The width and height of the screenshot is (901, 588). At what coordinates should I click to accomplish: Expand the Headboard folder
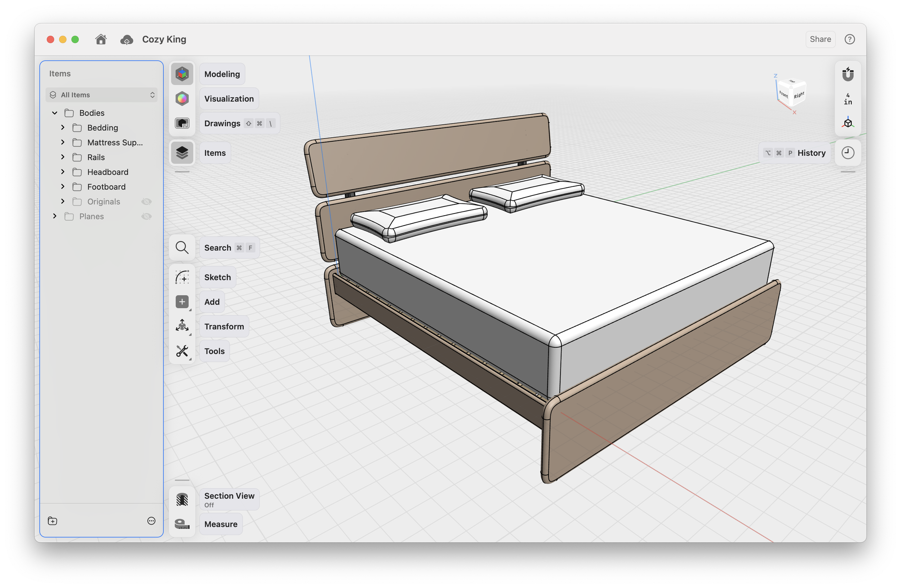(x=63, y=172)
